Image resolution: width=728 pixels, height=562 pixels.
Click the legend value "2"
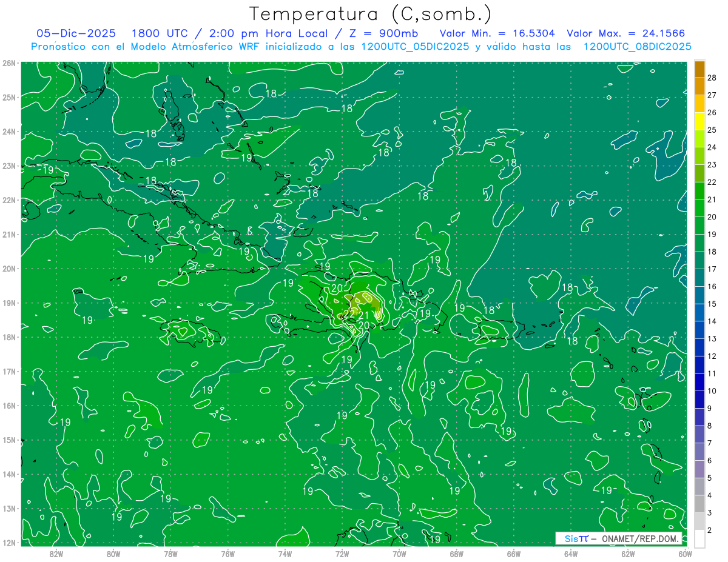click(x=710, y=530)
